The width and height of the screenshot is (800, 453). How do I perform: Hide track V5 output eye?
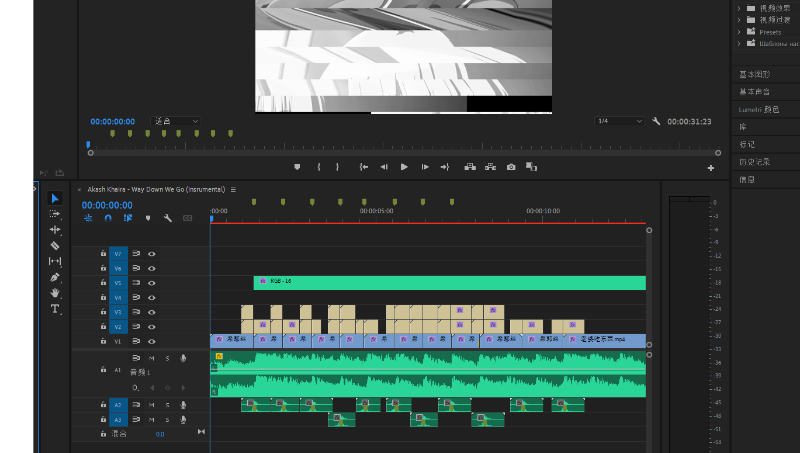tap(152, 283)
